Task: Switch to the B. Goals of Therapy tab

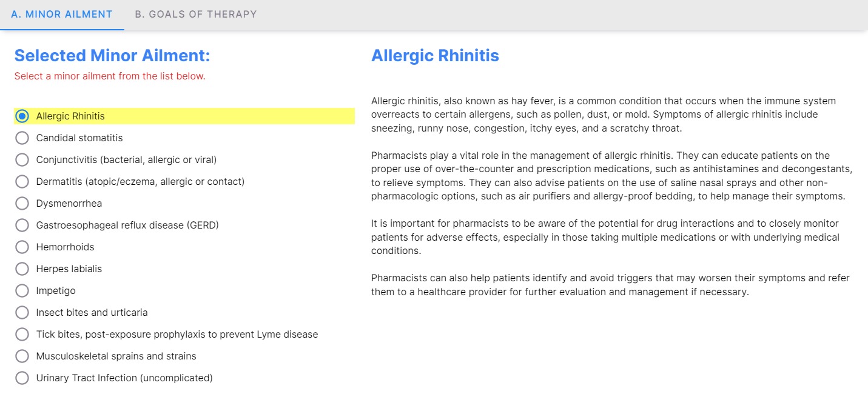Action: point(195,14)
